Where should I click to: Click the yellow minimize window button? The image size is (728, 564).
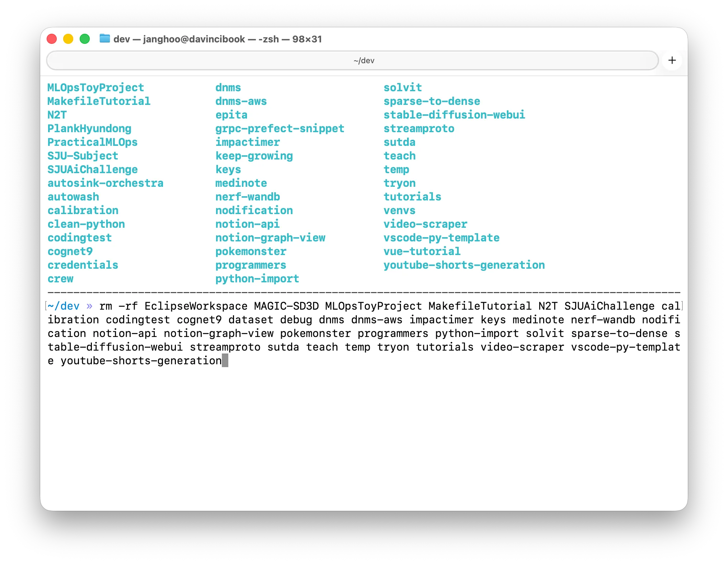pos(68,39)
